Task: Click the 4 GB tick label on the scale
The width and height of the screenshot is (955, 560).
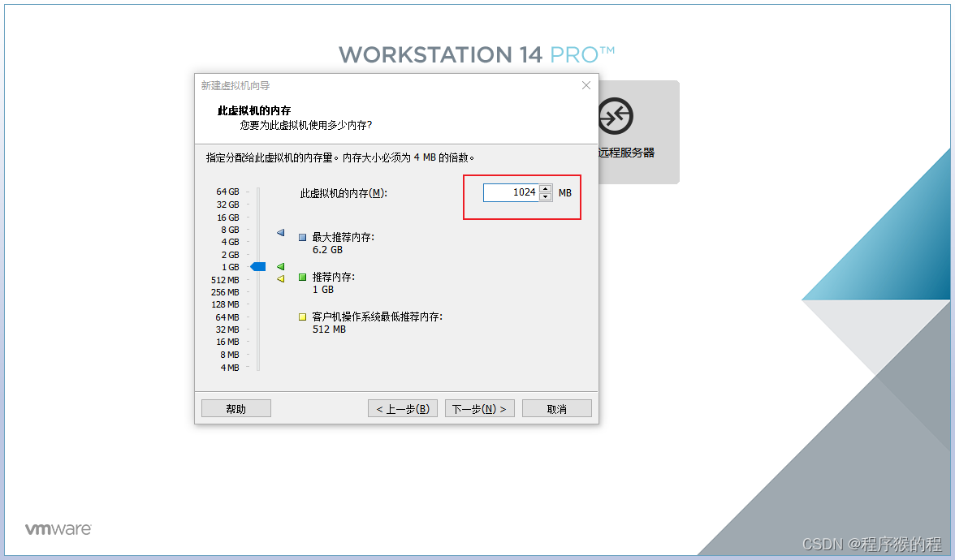Action: (230, 242)
